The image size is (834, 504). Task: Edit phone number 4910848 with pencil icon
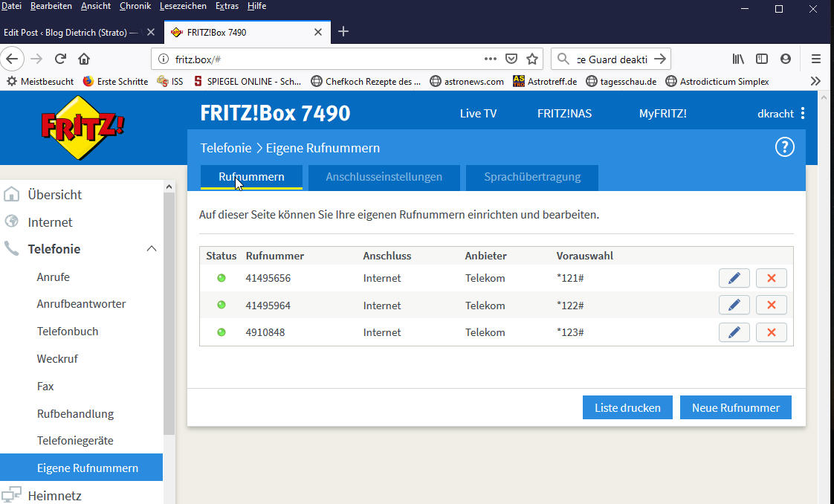pyautogui.click(x=734, y=332)
